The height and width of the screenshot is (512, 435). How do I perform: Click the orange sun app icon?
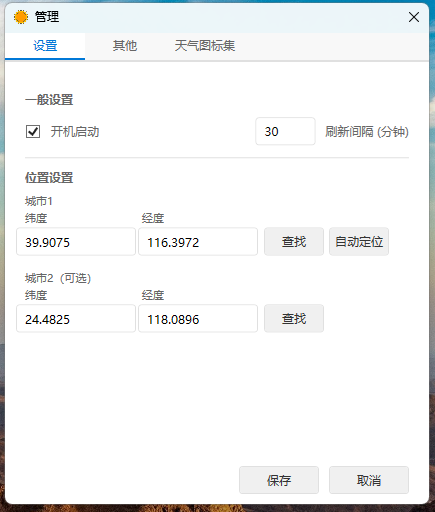coord(21,17)
